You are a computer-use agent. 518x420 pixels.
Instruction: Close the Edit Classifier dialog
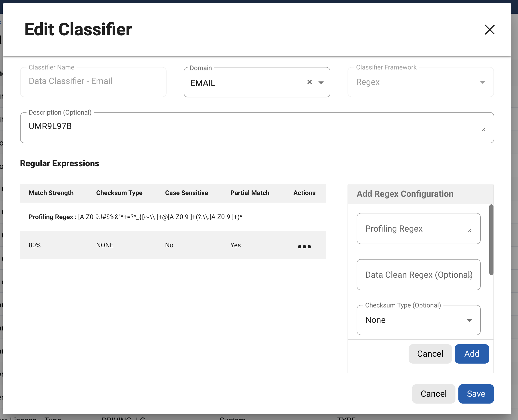(x=489, y=30)
